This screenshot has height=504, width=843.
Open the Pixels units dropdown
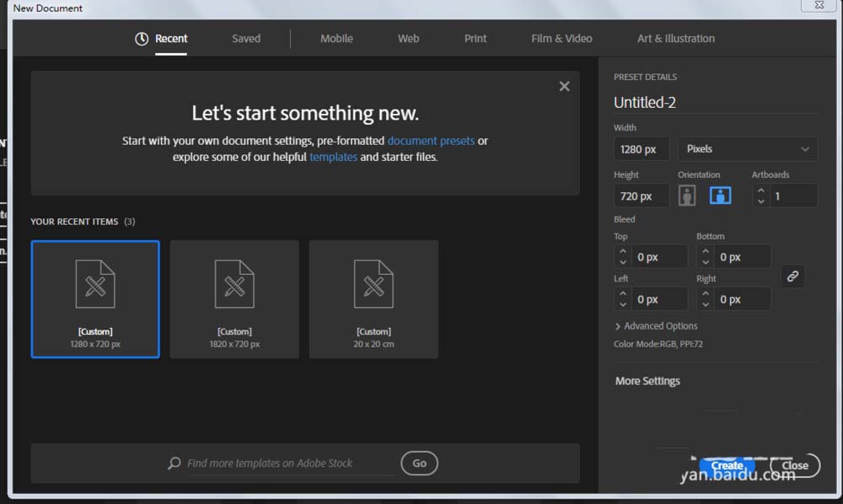click(748, 149)
